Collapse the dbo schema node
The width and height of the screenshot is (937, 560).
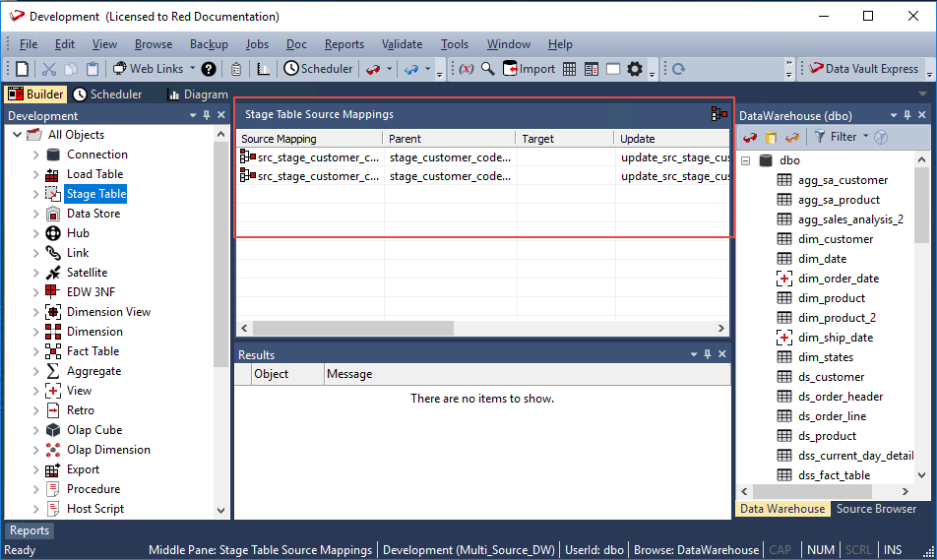point(746,160)
